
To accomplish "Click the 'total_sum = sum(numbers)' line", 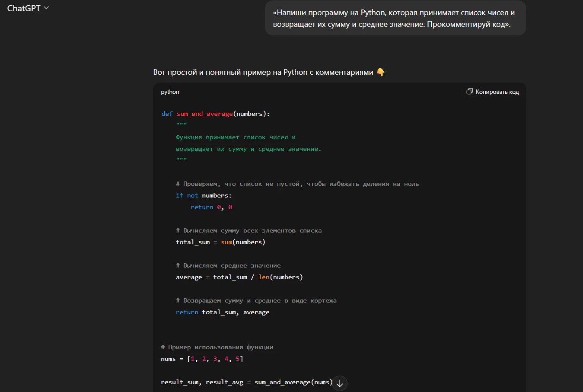I will click(220, 242).
